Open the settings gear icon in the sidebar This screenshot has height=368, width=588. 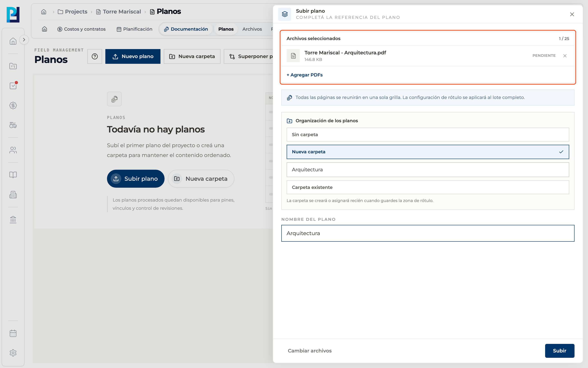(13, 353)
